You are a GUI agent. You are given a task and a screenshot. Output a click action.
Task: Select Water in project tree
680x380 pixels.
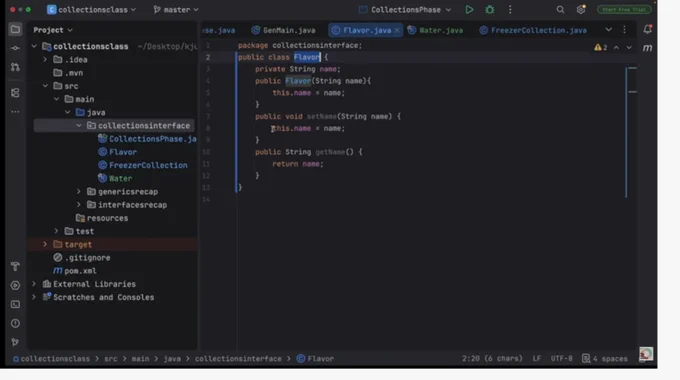[x=115, y=178]
